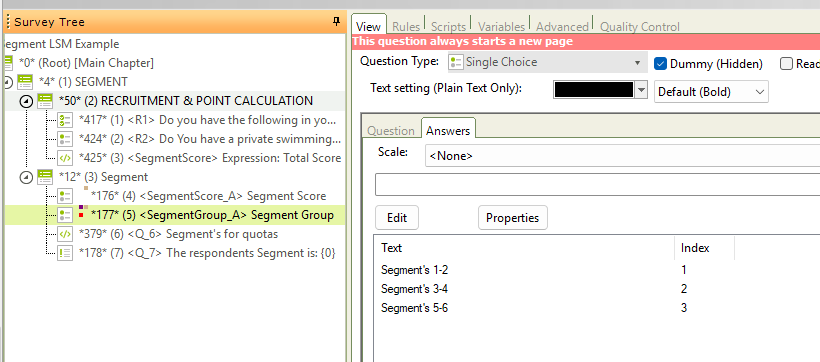Screen dimensions: 820x362
Task: Toggle the checkbox right of Dummy (Hidden)
Action: click(x=786, y=64)
